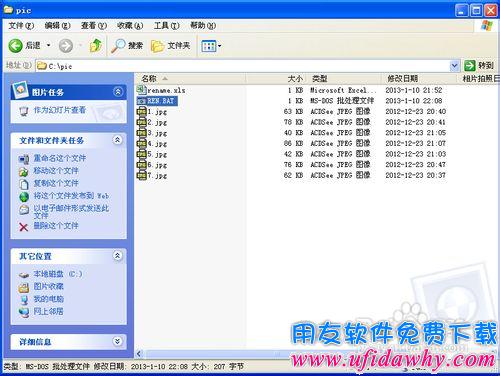The height and width of the screenshot is (376, 500).
Task: Toggle the Folders (文件夹) pane button
Action: click(x=170, y=46)
